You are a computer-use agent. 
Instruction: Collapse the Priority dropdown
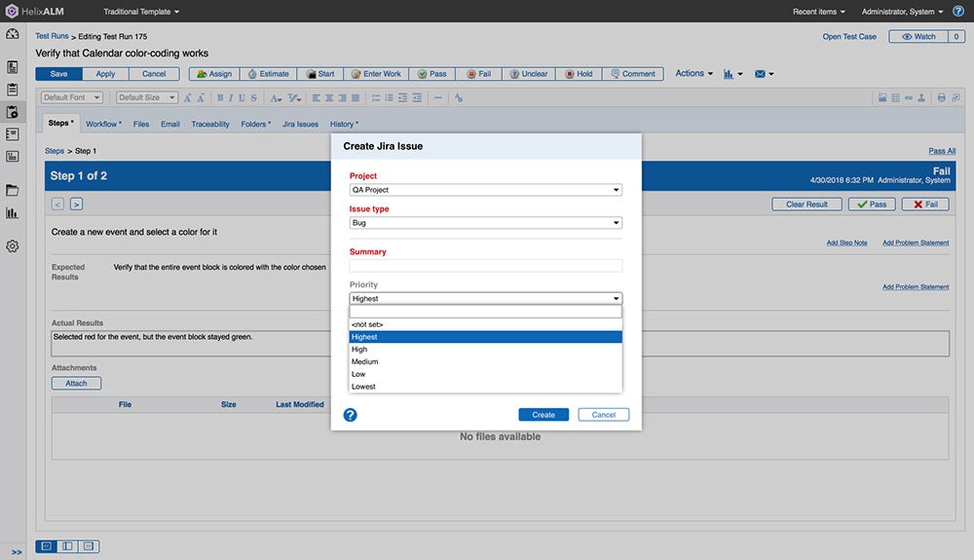coord(486,299)
